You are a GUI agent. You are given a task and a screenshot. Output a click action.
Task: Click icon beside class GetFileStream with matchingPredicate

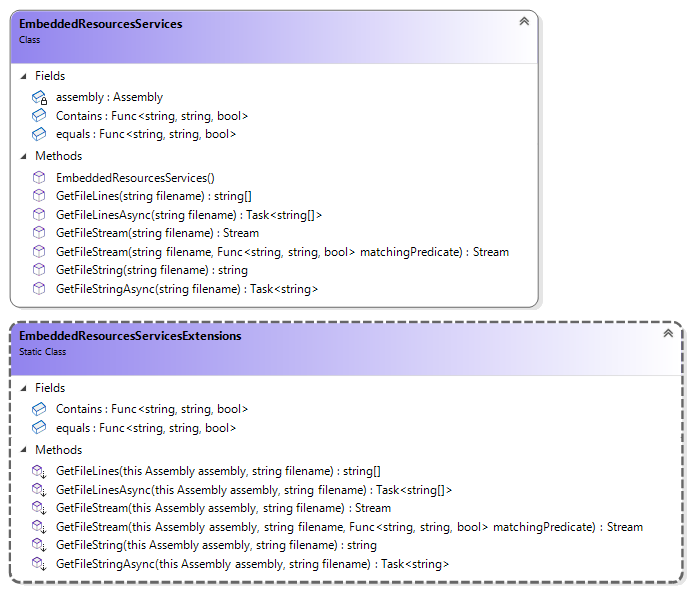[39, 252]
